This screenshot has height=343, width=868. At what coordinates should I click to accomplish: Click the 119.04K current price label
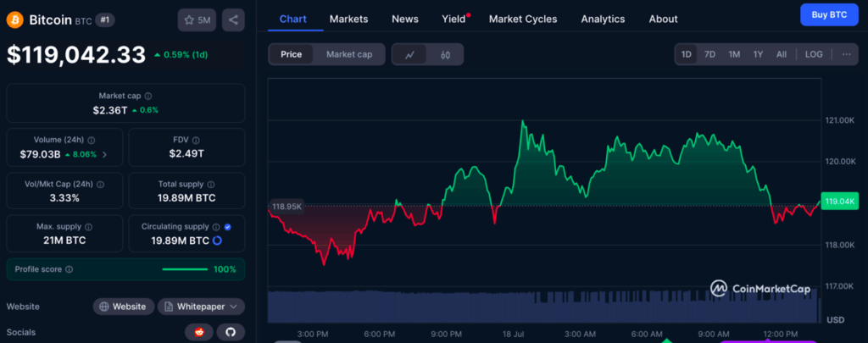(840, 202)
